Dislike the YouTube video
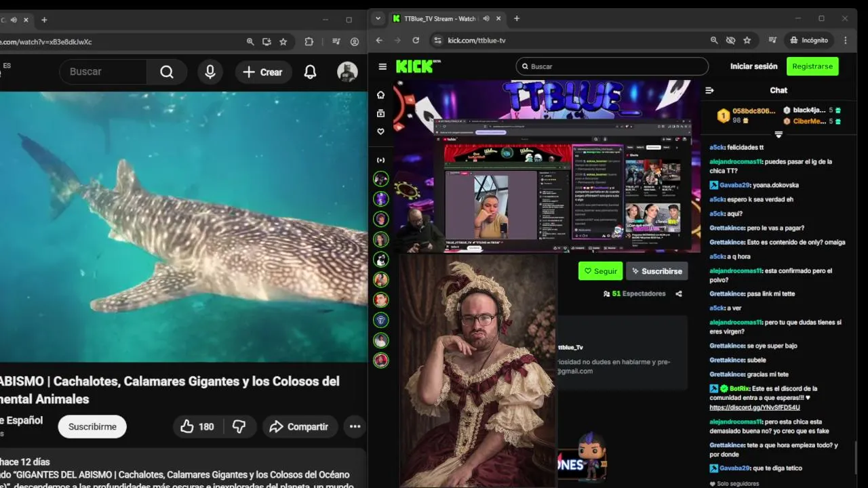 pyautogui.click(x=239, y=426)
